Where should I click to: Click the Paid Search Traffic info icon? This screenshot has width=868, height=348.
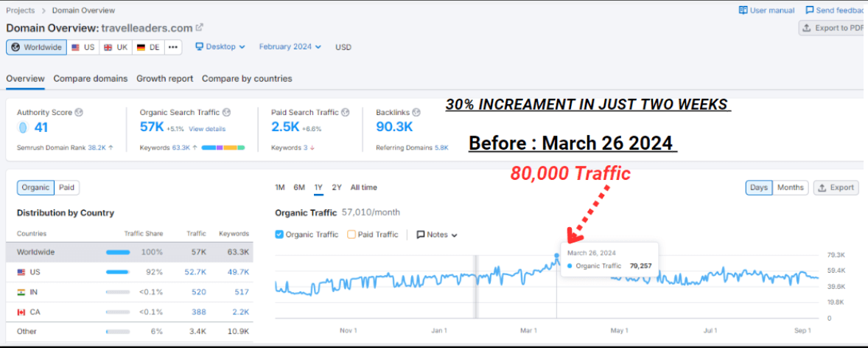pos(346,112)
